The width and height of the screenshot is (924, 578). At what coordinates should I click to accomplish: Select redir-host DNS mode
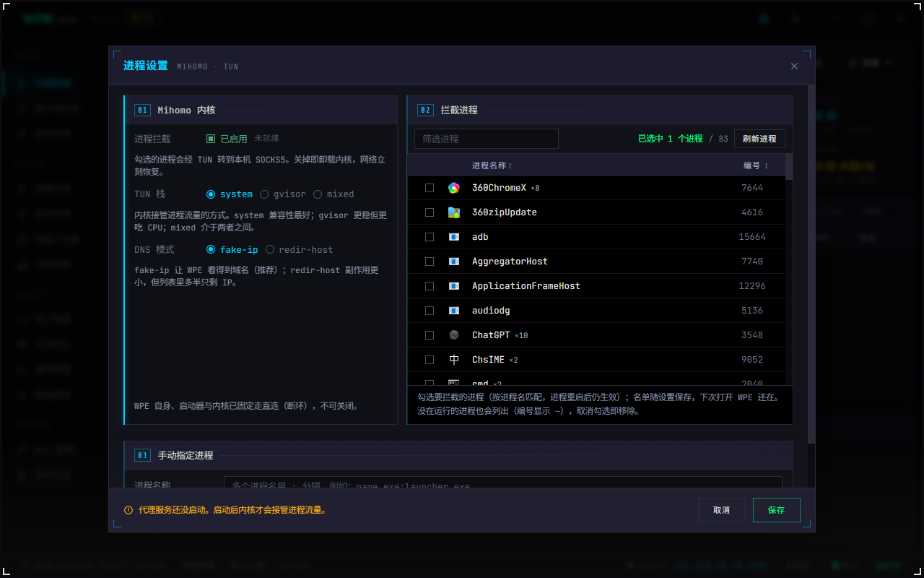click(300, 250)
